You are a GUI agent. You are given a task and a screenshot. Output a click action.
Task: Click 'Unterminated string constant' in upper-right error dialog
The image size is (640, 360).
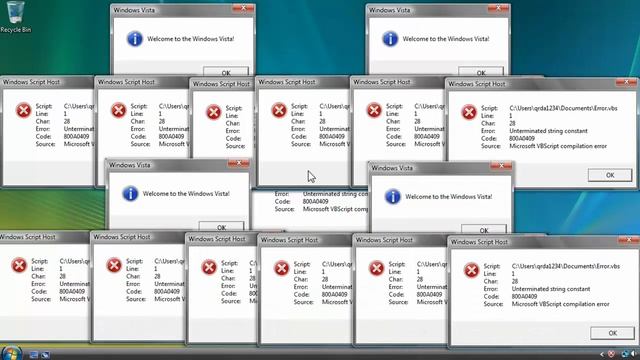(x=548, y=131)
